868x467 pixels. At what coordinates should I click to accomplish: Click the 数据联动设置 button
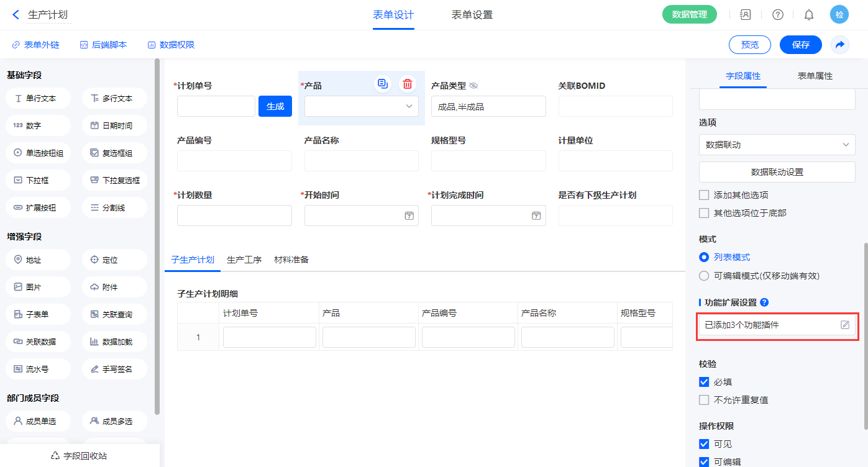pyautogui.click(x=777, y=172)
